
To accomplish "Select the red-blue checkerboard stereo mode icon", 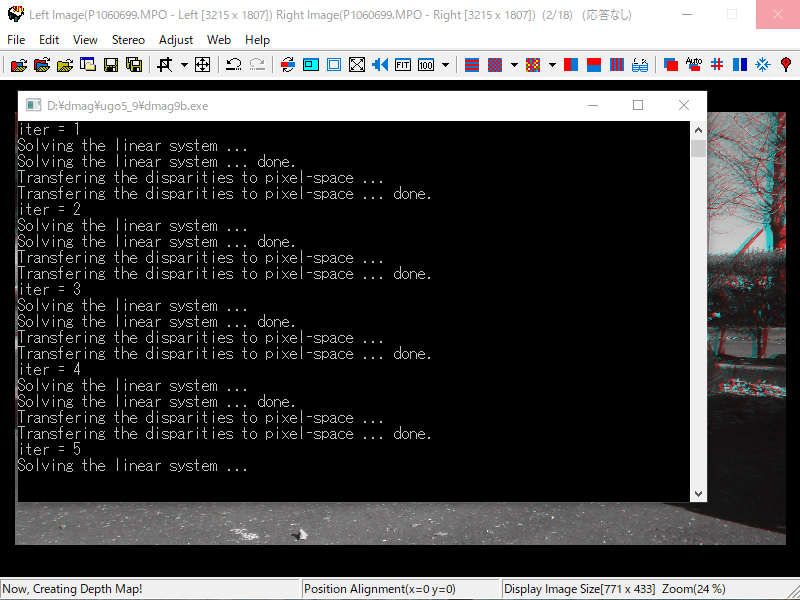I will tap(495, 65).
